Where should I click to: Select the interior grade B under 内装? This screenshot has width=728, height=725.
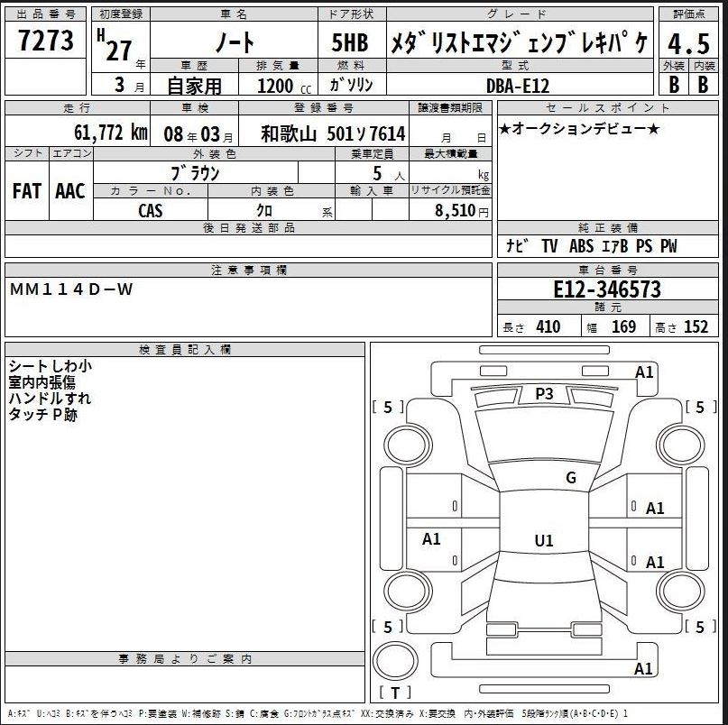click(x=703, y=85)
